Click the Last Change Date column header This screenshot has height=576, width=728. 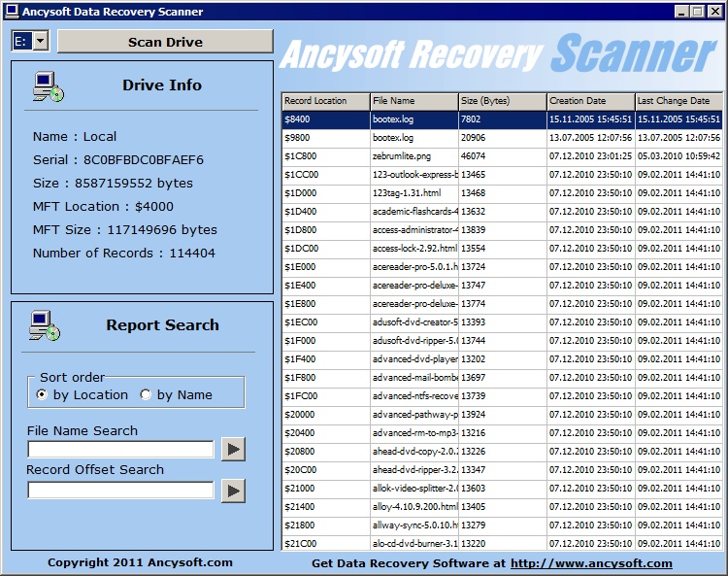click(678, 101)
